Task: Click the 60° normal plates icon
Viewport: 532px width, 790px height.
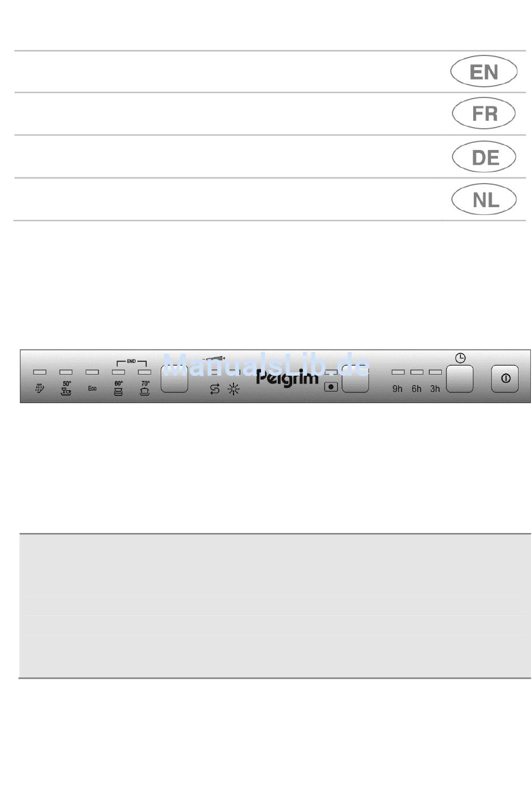Action: tap(119, 388)
